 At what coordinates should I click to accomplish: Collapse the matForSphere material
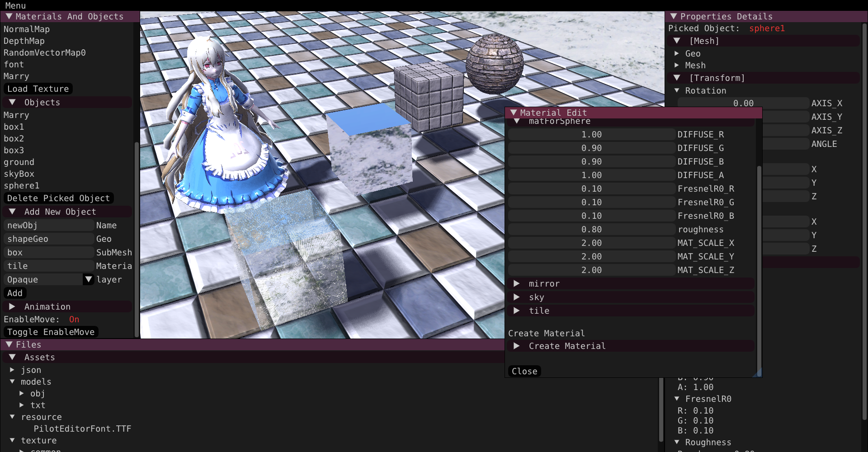click(517, 121)
